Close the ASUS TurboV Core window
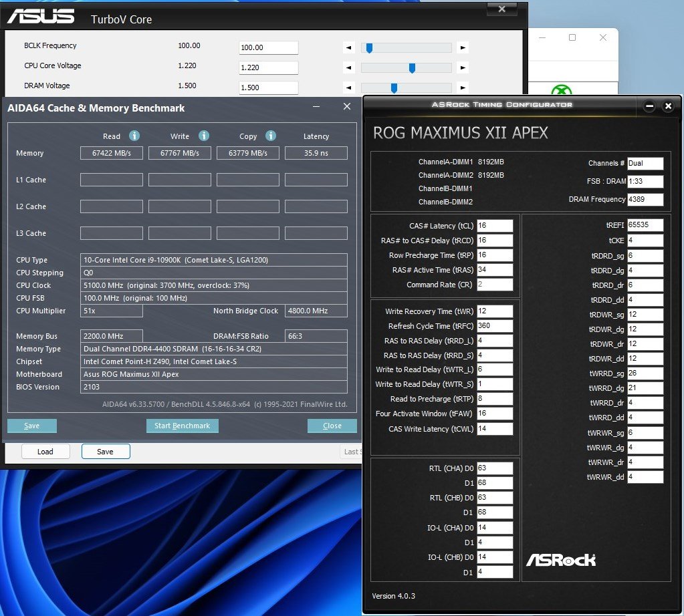This screenshot has height=616, width=684. pos(501,9)
